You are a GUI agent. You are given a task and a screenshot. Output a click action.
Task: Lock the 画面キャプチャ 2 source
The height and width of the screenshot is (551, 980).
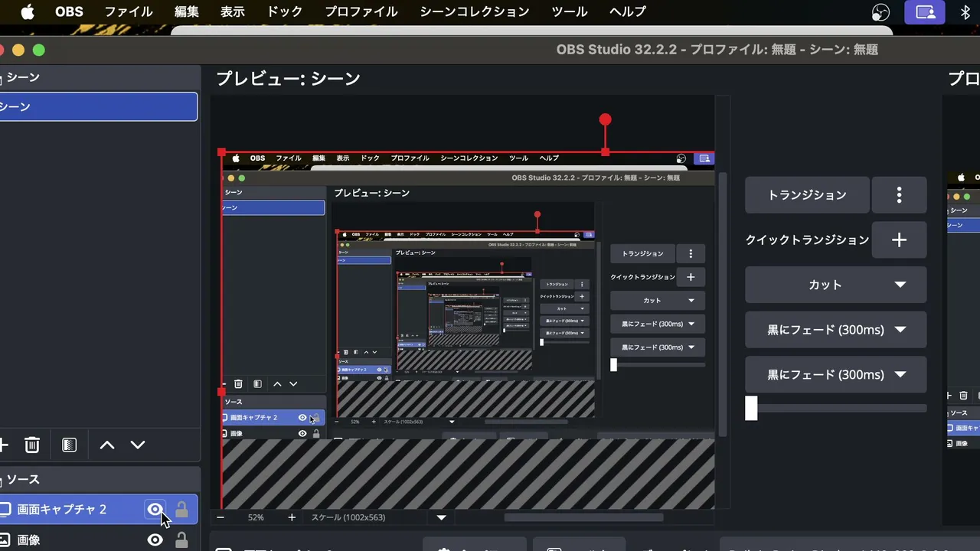click(x=181, y=510)
